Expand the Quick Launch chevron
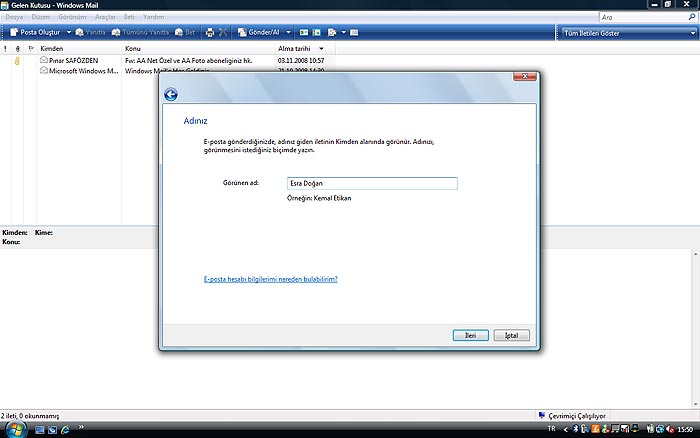This screenshot has height=438, width=700. coord(81,427)
